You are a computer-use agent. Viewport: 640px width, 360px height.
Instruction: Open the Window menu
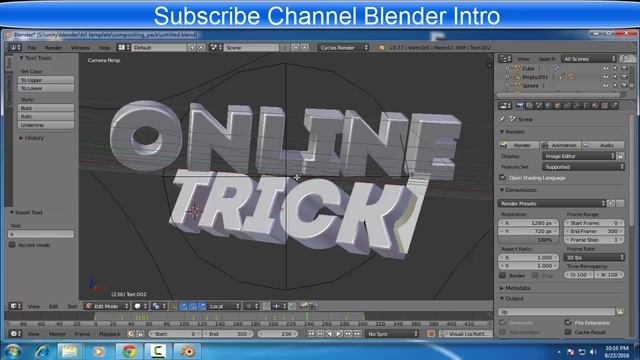coord(80,47)
